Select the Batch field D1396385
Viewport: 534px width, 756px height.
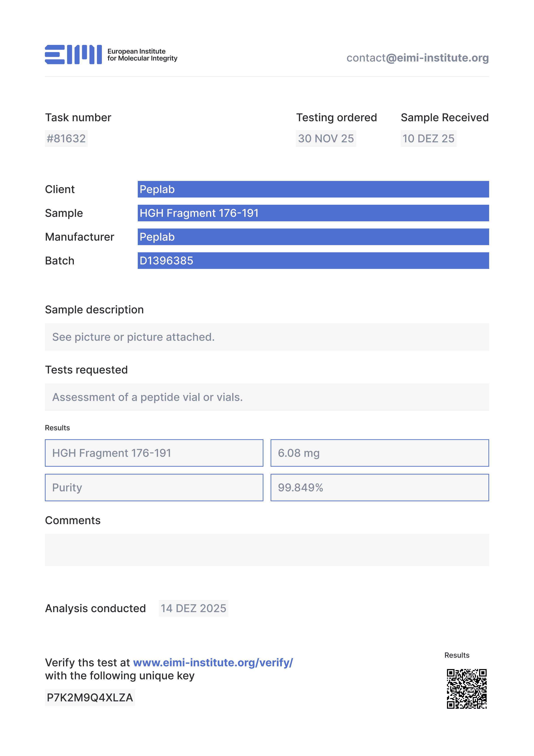(313, 261)
